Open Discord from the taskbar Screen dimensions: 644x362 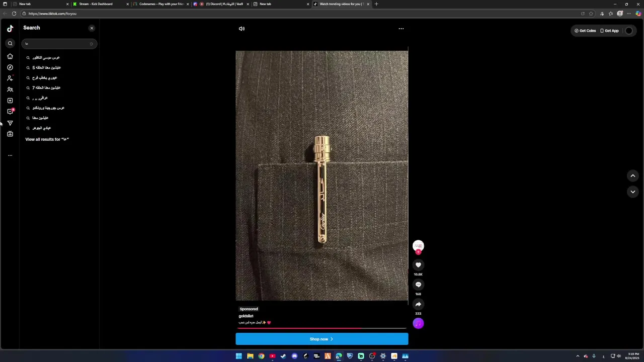[294, 356]
